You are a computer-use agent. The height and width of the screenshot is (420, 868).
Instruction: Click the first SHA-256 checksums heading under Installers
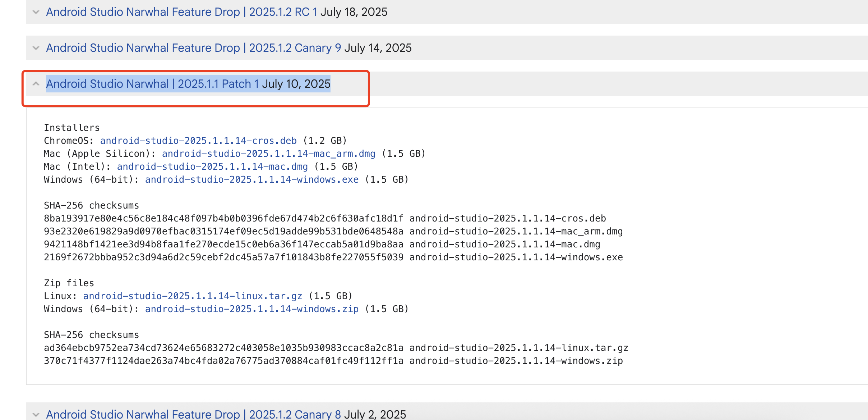[91, 205]
